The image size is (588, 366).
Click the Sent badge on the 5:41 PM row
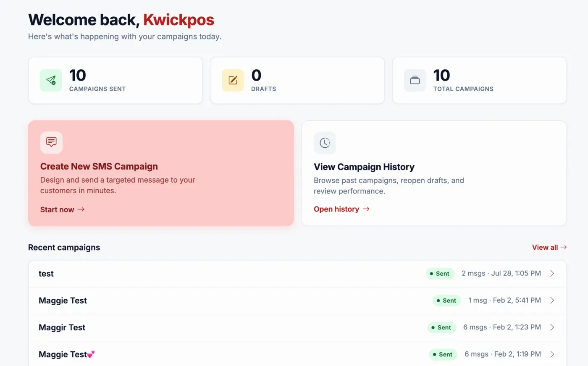point(446,301)
